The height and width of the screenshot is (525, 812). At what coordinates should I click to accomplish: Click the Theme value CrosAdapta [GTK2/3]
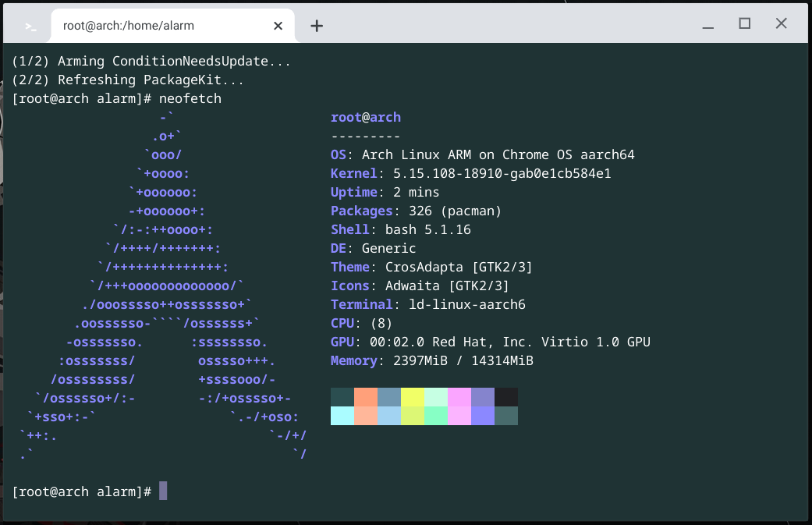click(x=459, y=267)
